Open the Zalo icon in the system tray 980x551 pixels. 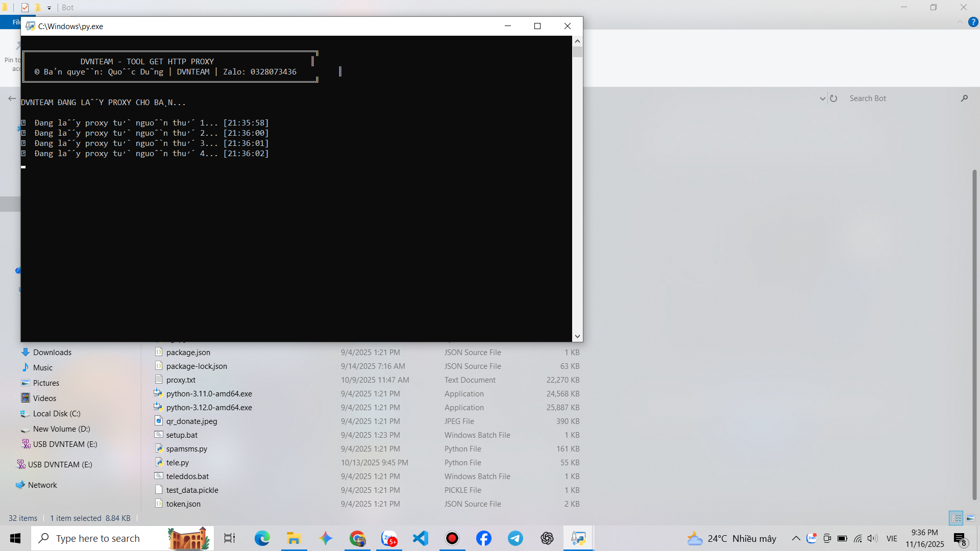click(812, 538)
